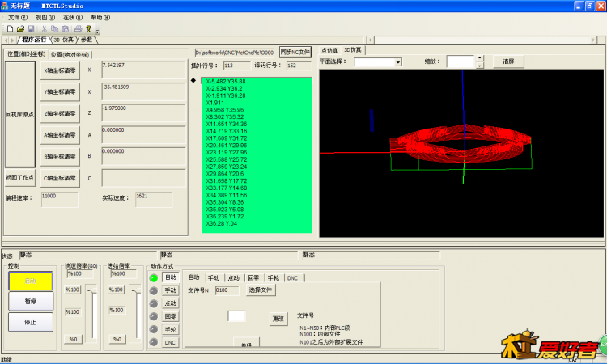The height and width of the screenshot is (364, 607).
Task: Click the tab strip left scroll arrow
Action: point(6,40)
